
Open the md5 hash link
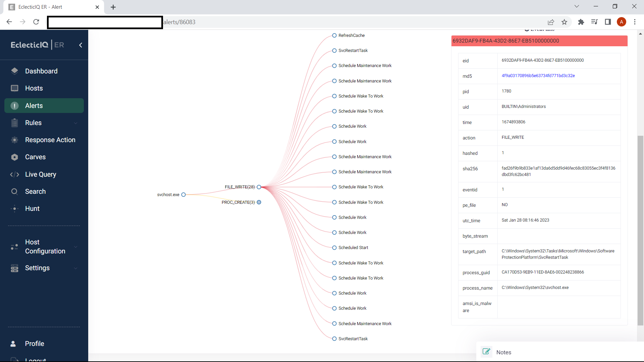click(x=538, y=76)
